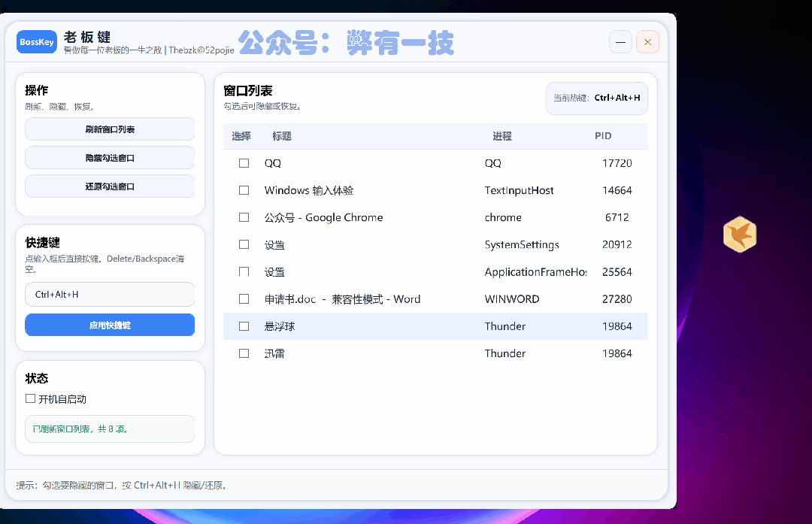Click the Thunder floating ball hexagon icon
This screenshot has width=812, height=524.
pos(740,234)
